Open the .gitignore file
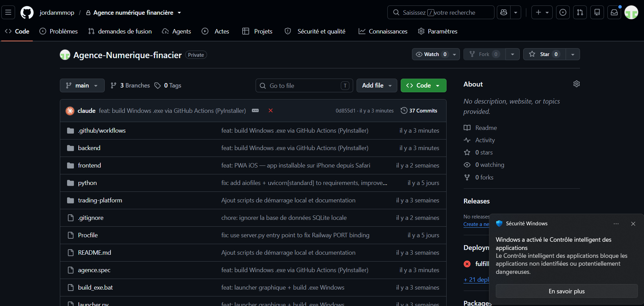This screenshot has height=306, width=644. [x=91, y=218]
